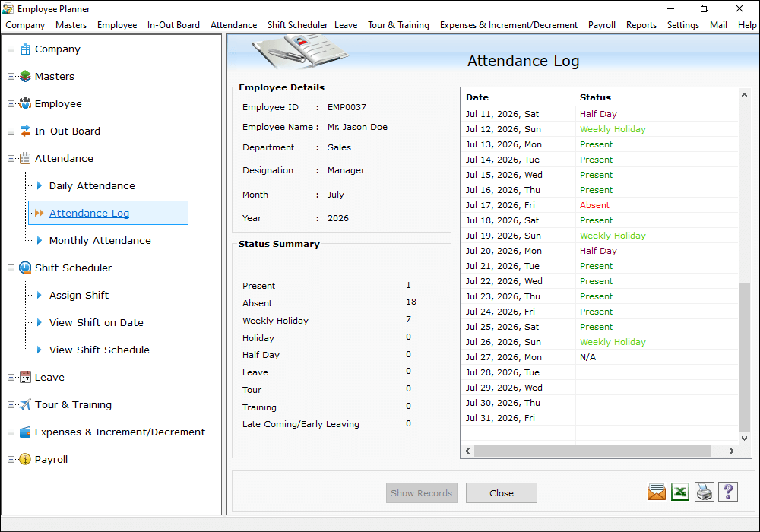Open Daily Attendance in the tree
The image size is (760, 532).
click(92, 185)
